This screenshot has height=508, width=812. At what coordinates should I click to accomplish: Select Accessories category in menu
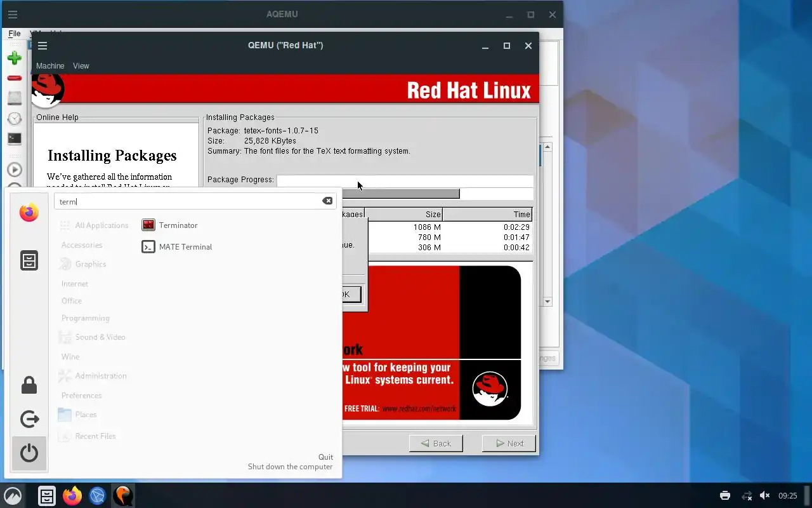click(82, 245)
